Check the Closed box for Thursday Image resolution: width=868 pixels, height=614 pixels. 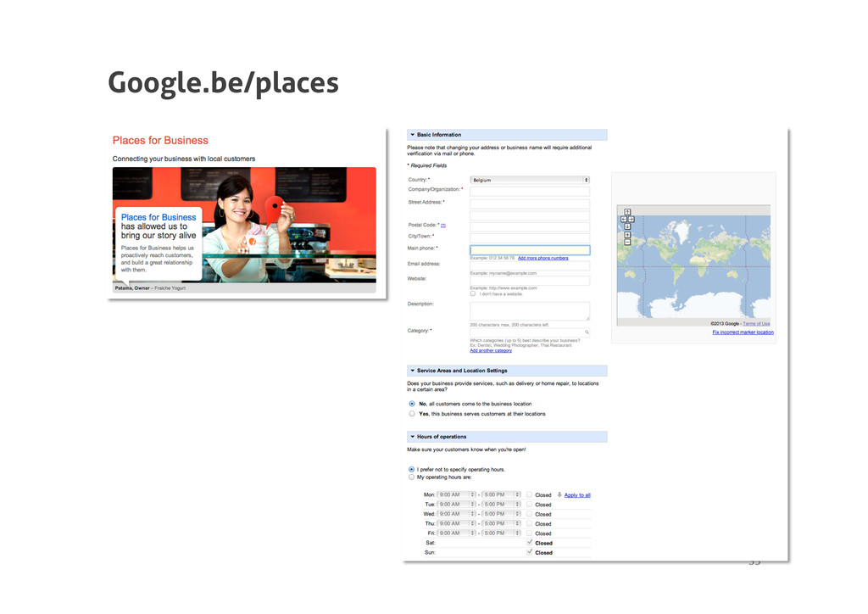click(529, 523)
